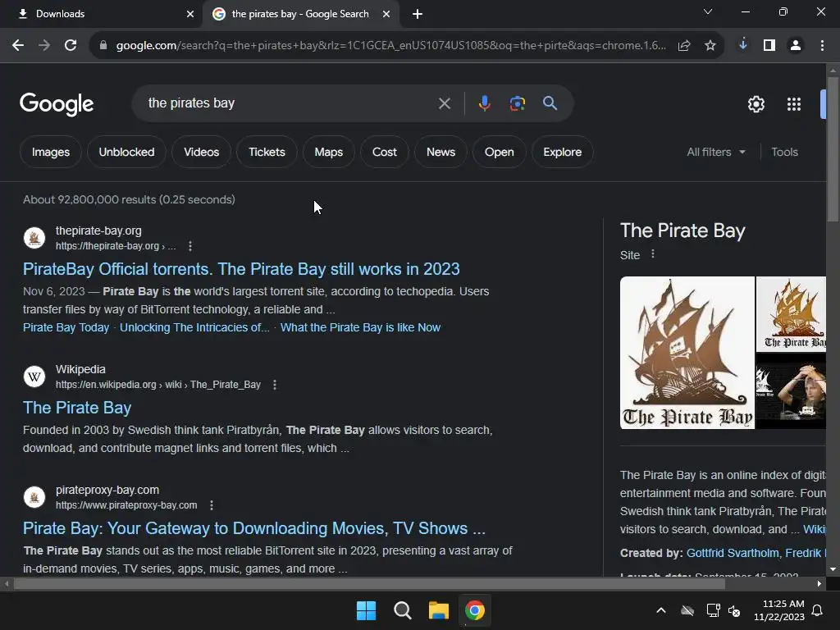Open the small orange Pirate Bay logo thumbnail
Screen dimensions: 840x630
click(791, 314)
